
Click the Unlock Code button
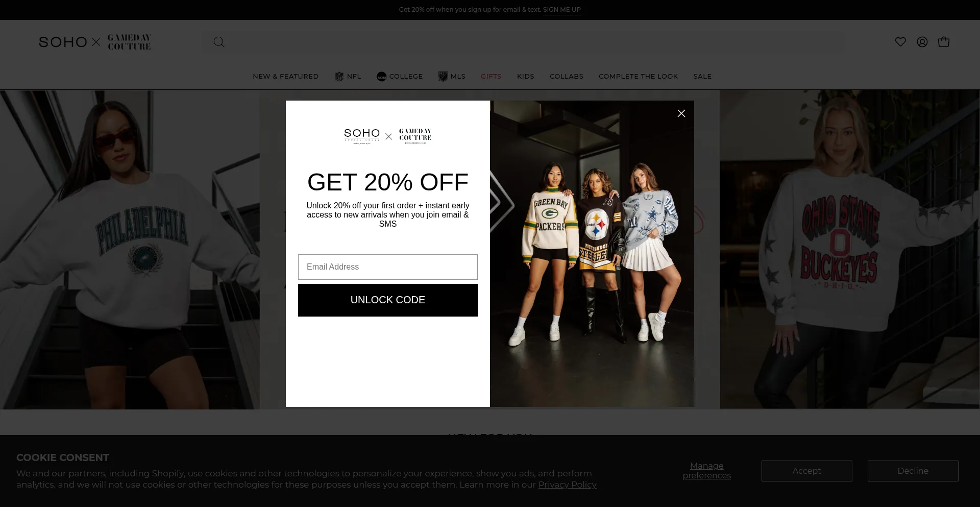pos(388,300)
